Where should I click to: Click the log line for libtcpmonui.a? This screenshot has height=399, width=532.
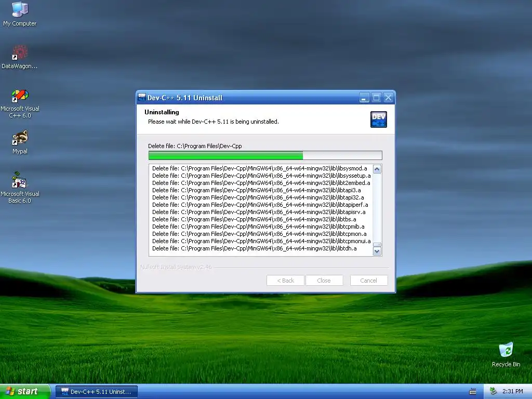point(261,241)
